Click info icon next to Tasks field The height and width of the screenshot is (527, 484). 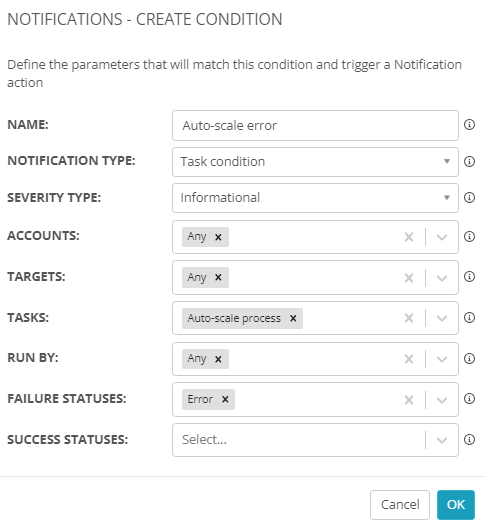pos(469,317)
